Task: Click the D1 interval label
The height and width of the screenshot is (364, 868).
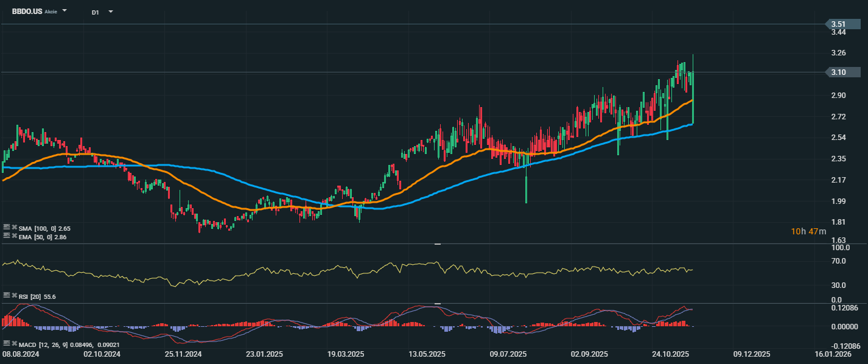Action: tap(96, 12)
